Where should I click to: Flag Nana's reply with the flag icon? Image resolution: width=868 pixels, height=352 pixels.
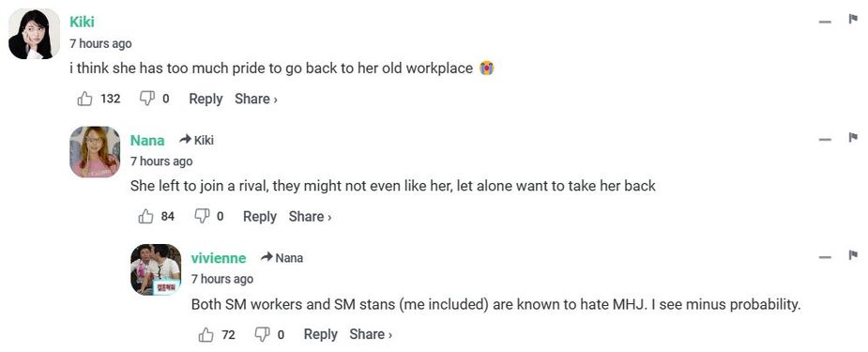[852, 137]
